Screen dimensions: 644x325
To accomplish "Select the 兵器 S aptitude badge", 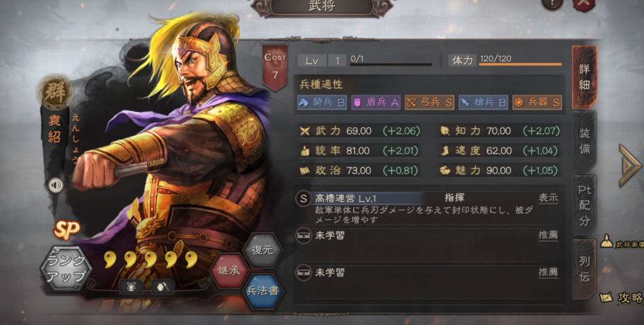I will (537, 103).
